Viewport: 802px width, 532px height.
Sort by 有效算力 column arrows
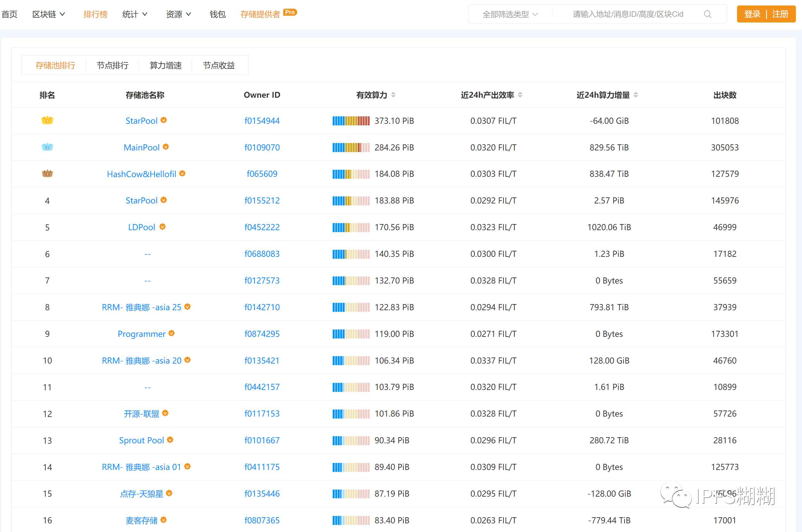tap(393, 95)
